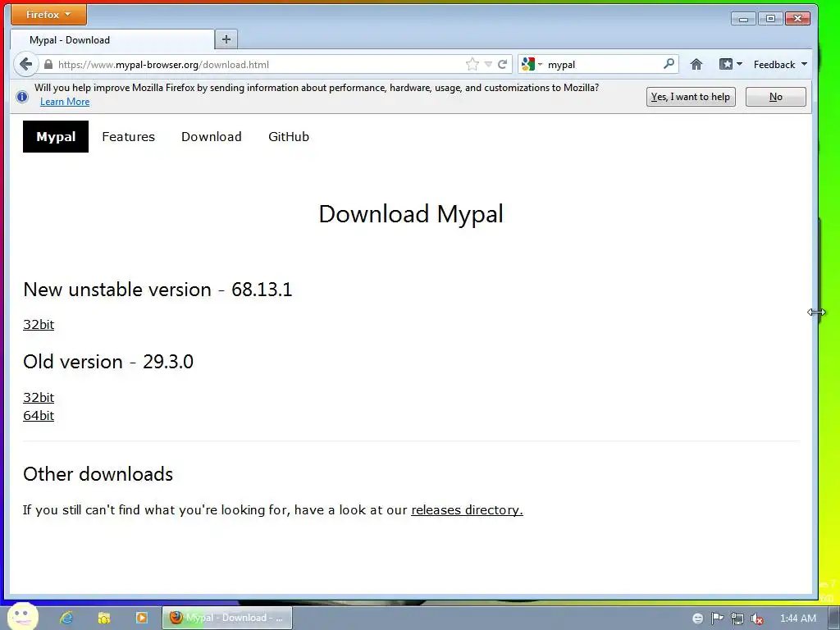Click the Other downloads heading

98,474
